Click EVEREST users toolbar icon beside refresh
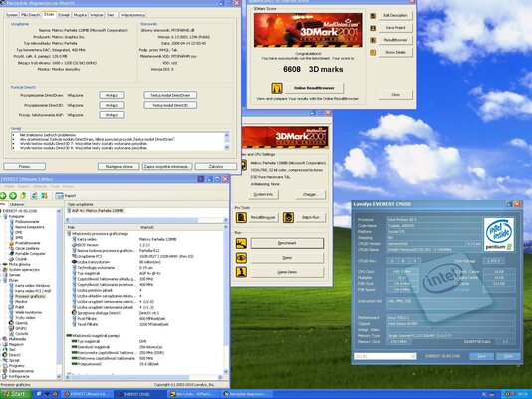Image resolution: width=532 pixels, height=399 pixels. point(44,195)
